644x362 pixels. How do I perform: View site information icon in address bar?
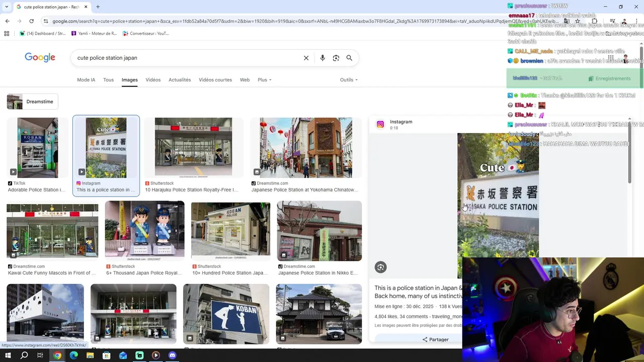point(46,21)
